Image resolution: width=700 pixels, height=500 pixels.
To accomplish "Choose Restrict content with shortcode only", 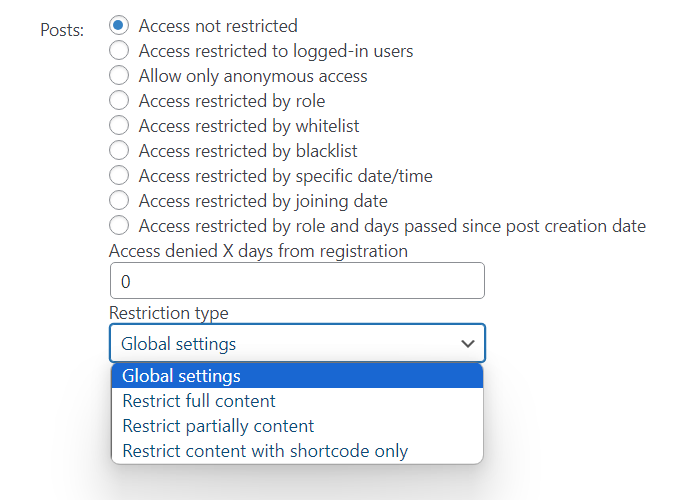I will 297,451.
